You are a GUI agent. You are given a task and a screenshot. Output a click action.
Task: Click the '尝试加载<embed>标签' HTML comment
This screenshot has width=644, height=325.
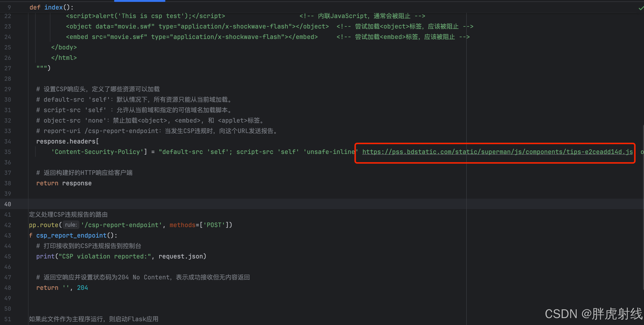(x=403, y=37)
